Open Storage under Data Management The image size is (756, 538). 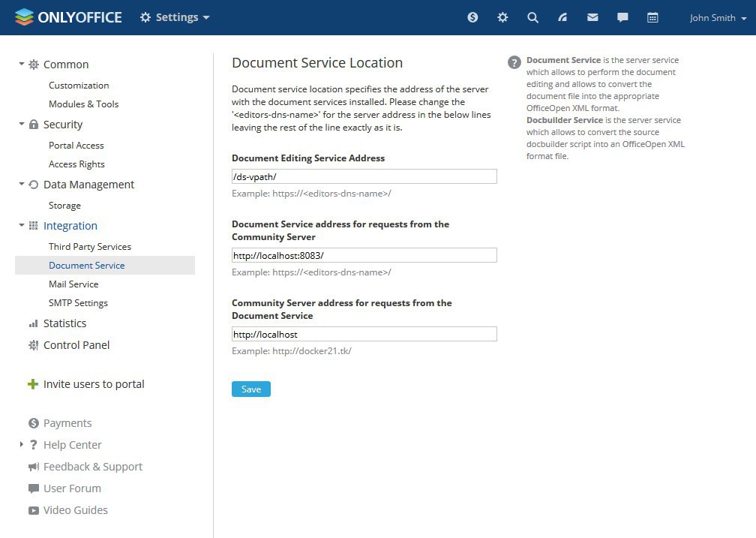coord(64,206)
